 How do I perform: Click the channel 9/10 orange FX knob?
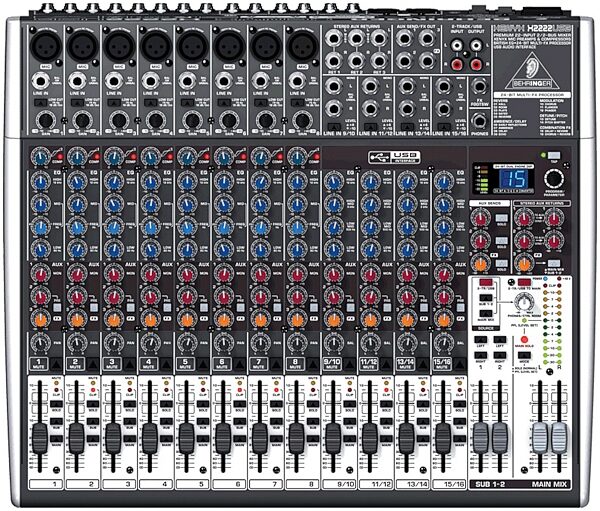click(334, 319)
